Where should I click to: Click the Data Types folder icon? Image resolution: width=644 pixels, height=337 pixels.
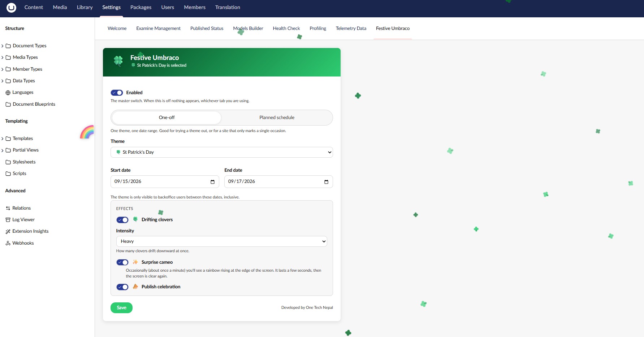(x=8, y=81)
